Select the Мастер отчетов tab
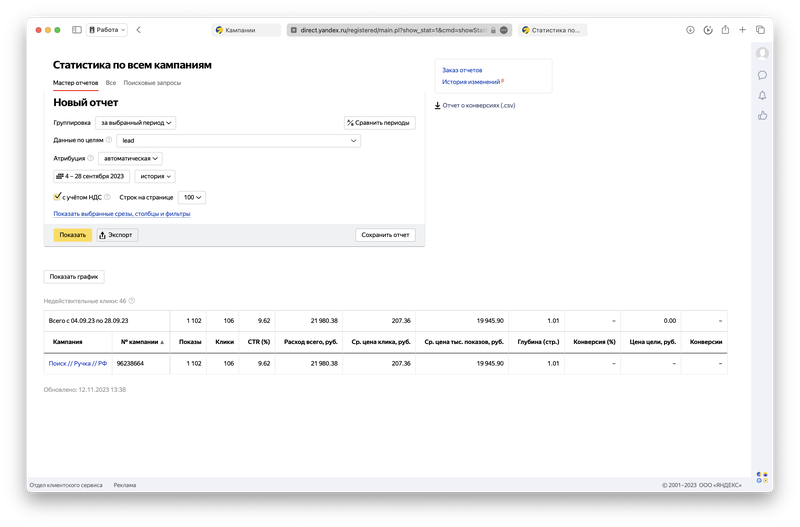 point(76,83)
